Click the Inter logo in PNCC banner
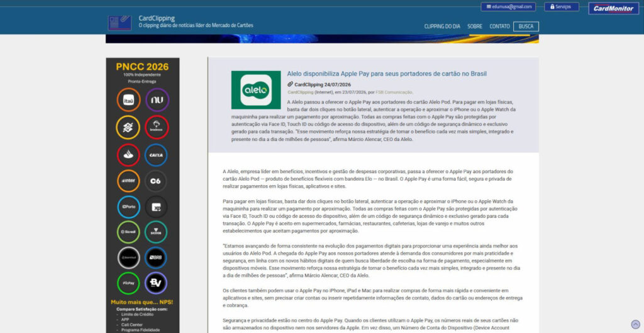 128,181
